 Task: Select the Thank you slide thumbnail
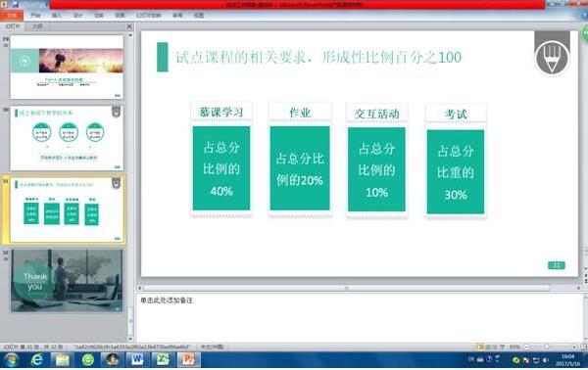point(67,281)
